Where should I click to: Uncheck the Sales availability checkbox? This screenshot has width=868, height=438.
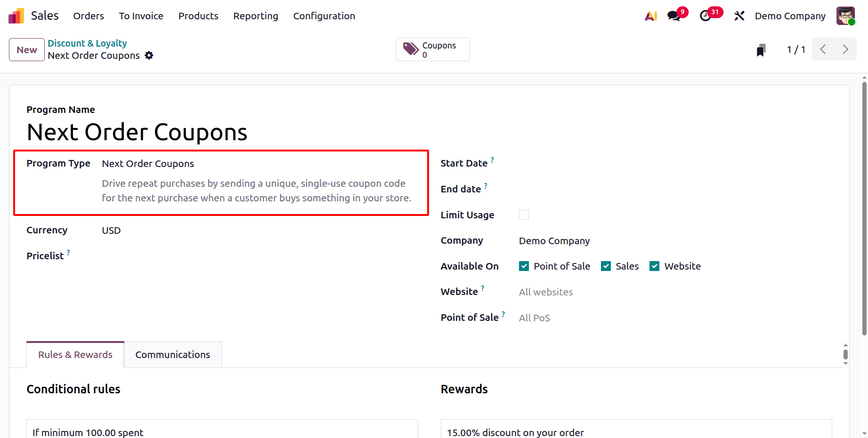(606, 266)
